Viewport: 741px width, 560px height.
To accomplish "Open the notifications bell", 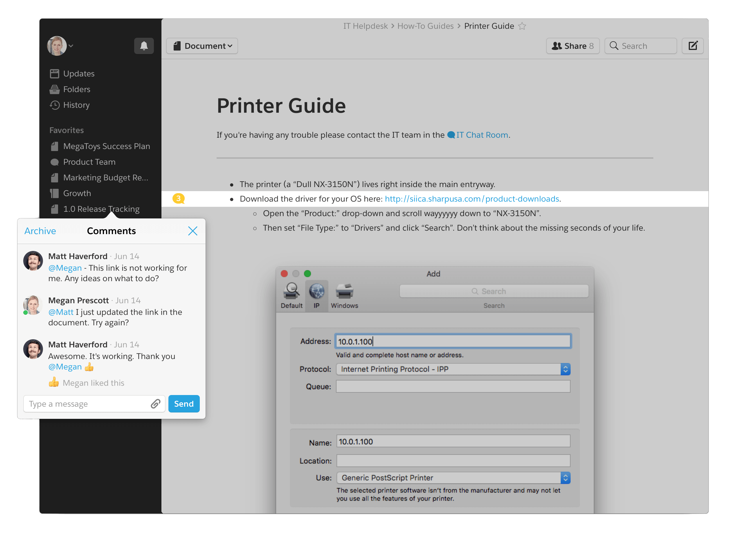I will pyautogui.click(x=144, y=46).
